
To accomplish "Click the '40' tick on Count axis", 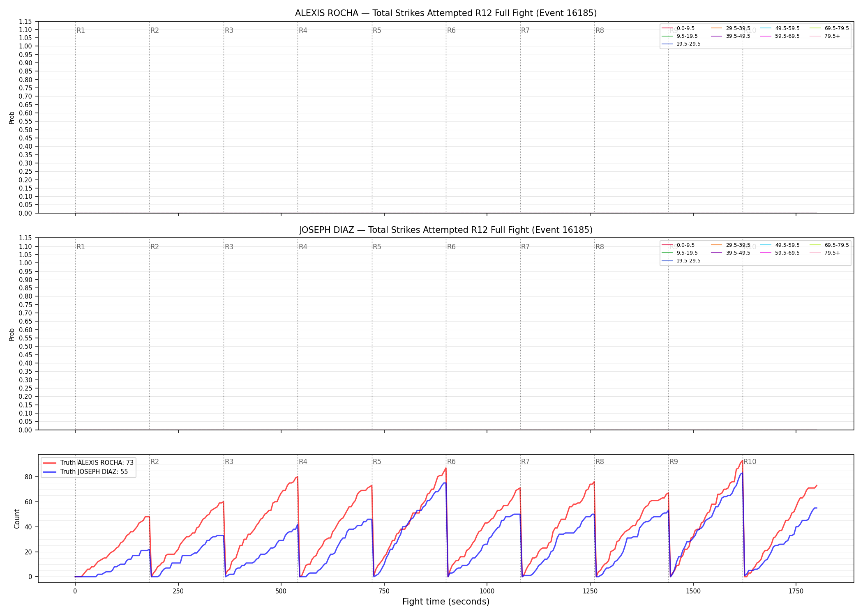I will [28, 527].
